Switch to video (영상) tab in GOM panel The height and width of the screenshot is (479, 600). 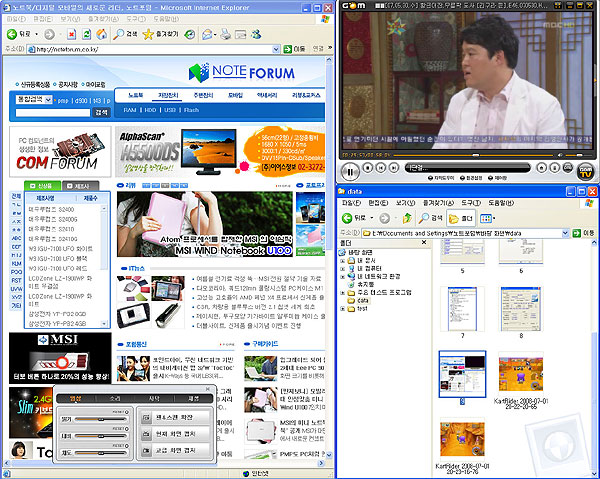[x=75, y=399]
